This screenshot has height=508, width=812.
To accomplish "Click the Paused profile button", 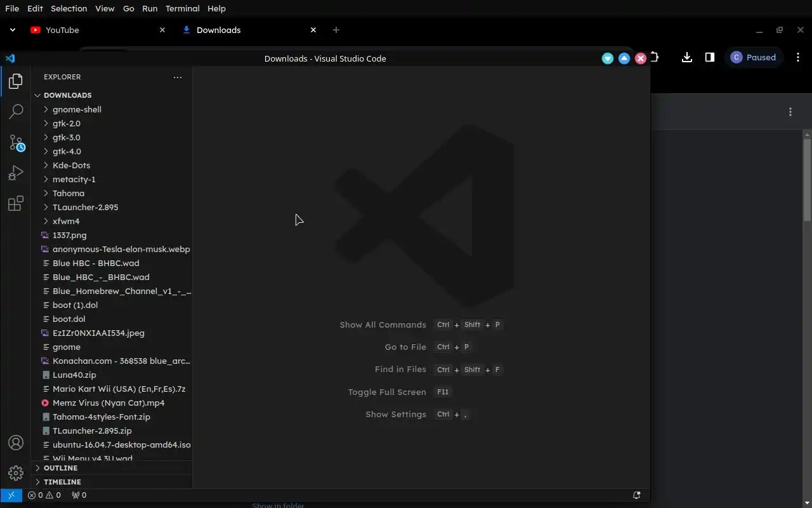I will point(754,57).
